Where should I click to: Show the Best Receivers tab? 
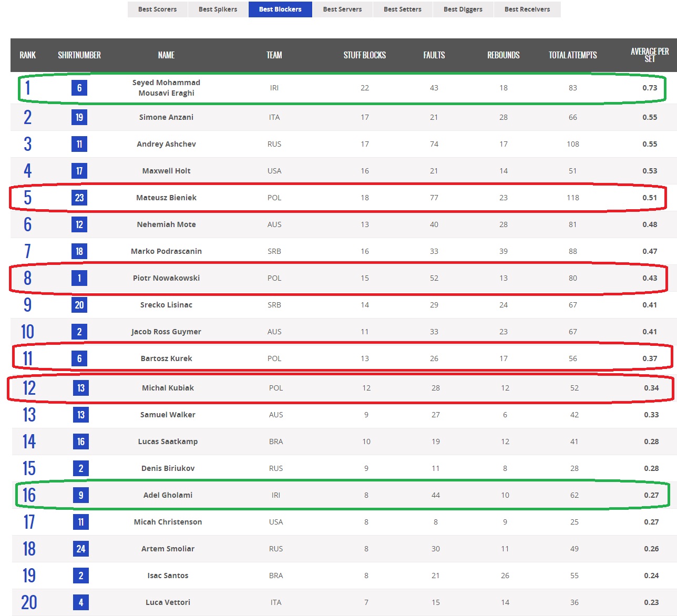tap(527, 9)
